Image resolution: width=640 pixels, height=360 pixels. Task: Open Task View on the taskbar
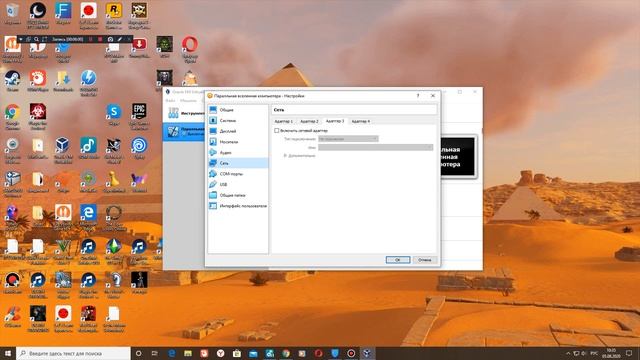tap(155, 353)
